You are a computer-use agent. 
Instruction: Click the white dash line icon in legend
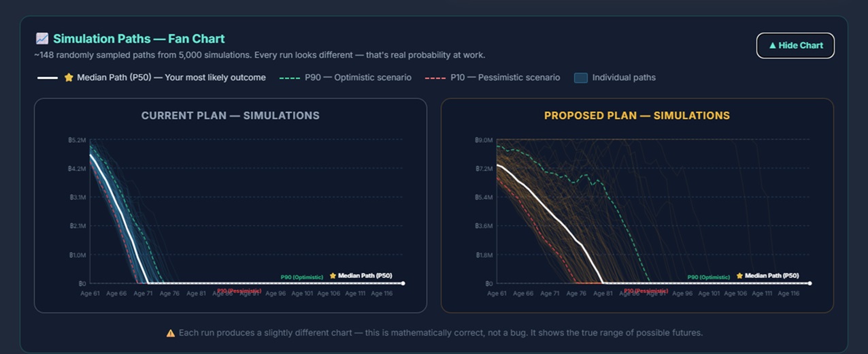coord(47,78)
